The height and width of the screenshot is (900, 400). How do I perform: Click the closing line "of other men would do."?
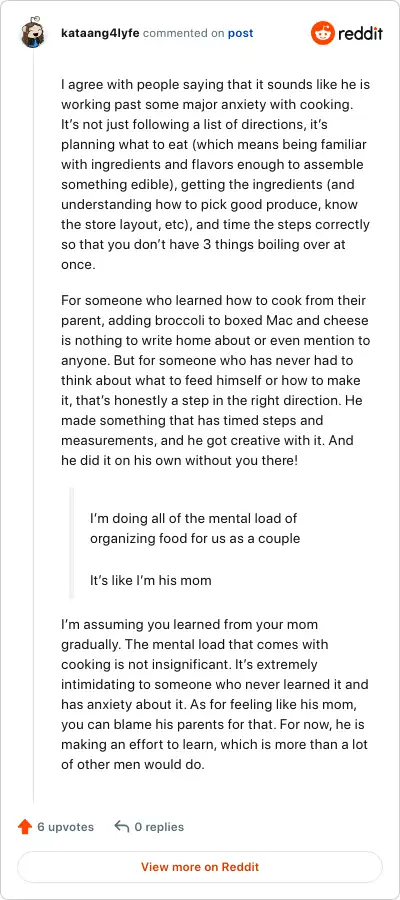(133, 765)
